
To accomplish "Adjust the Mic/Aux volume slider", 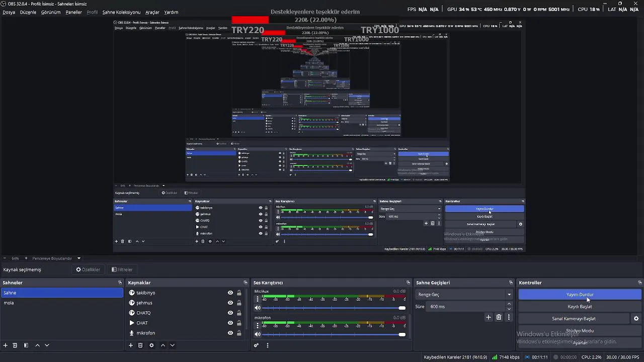I will pos(334,308).
